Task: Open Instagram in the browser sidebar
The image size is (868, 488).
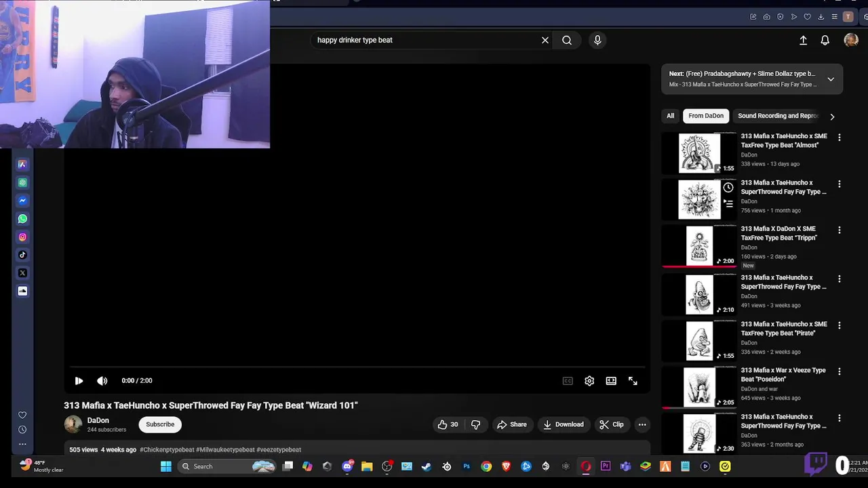Action: point(22,237)
